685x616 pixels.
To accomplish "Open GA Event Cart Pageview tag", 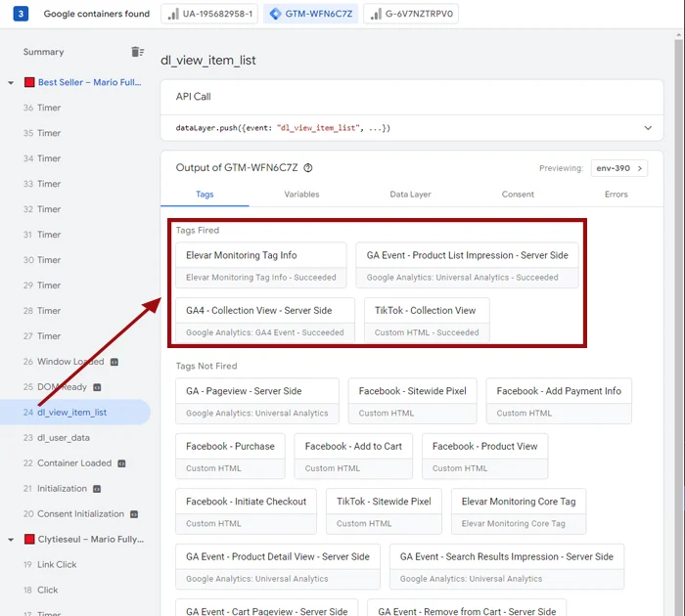I will [x=267, y=608].
